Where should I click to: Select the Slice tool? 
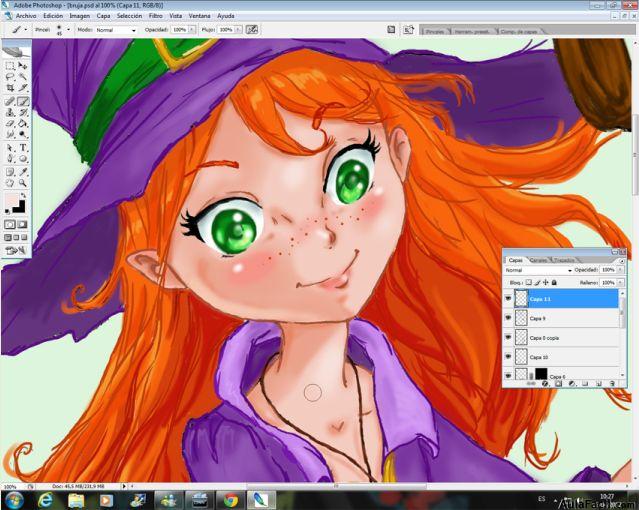click(23, 88)
